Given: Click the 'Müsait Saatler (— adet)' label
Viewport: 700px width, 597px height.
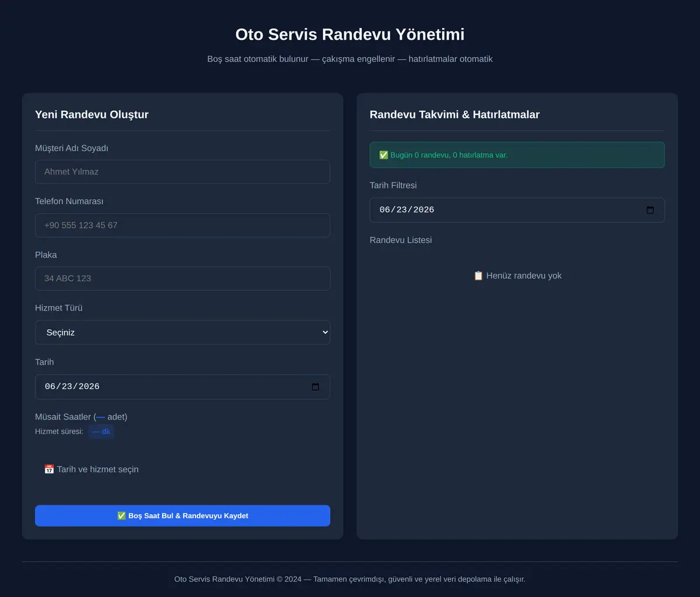Looking at the screenshot, I should pyautogui.click(x=81, y=417).
